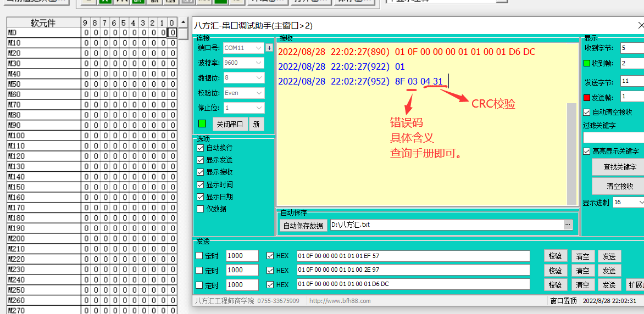Enable the 仅数据 checkbox

pos(201,209)
